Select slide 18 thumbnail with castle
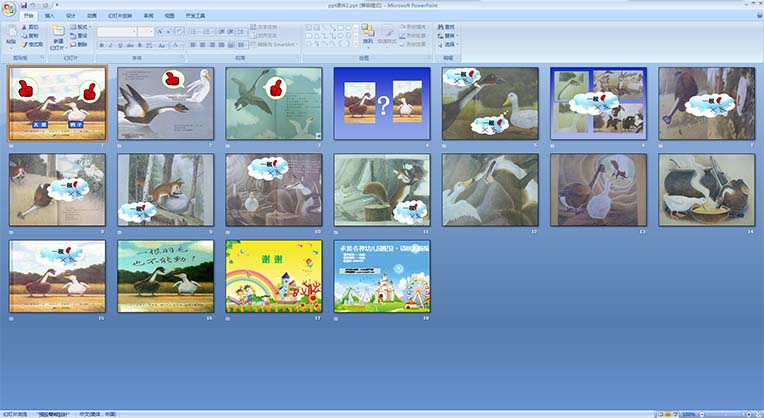Viewport: 764px width, 418px height. pos(382,276)
